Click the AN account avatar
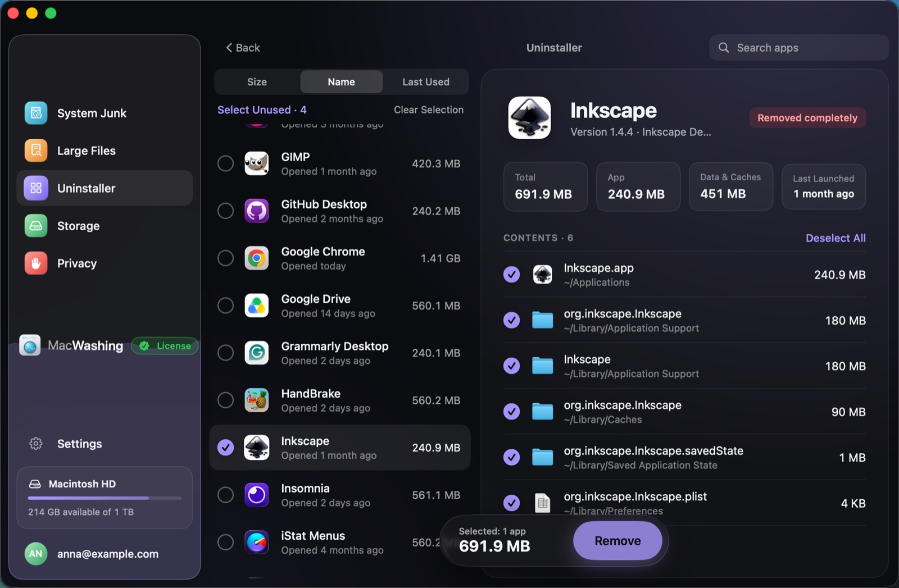The image size is (899, 588). click(36, 554)
